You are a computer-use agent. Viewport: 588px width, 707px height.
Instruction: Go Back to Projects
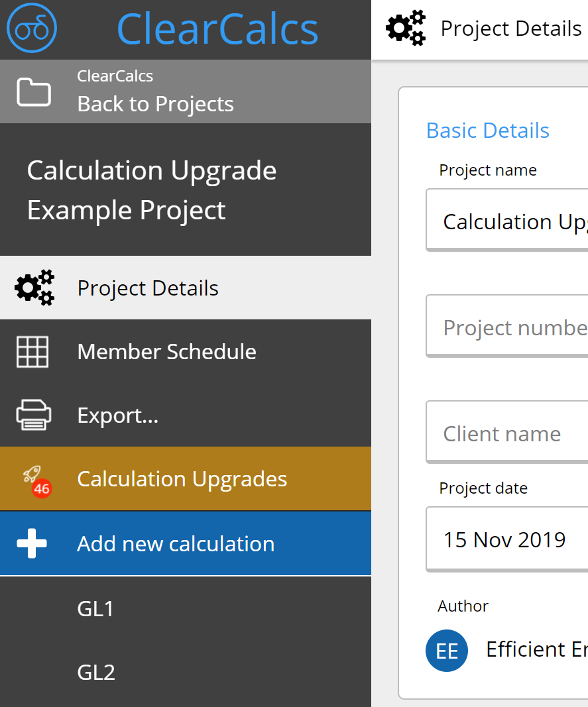pos(186,91)
